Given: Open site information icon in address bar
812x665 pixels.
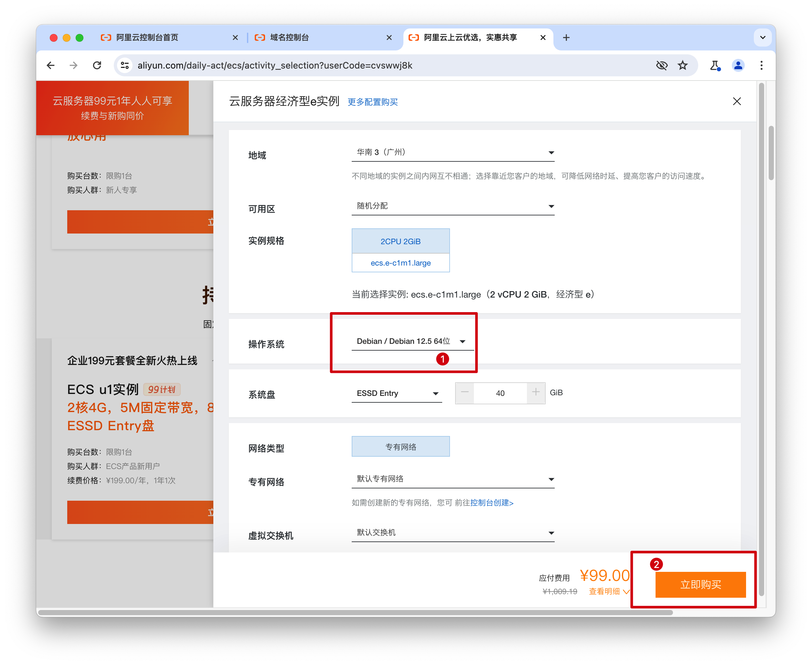Looking at the screenshot, I should tap(125, 66).
